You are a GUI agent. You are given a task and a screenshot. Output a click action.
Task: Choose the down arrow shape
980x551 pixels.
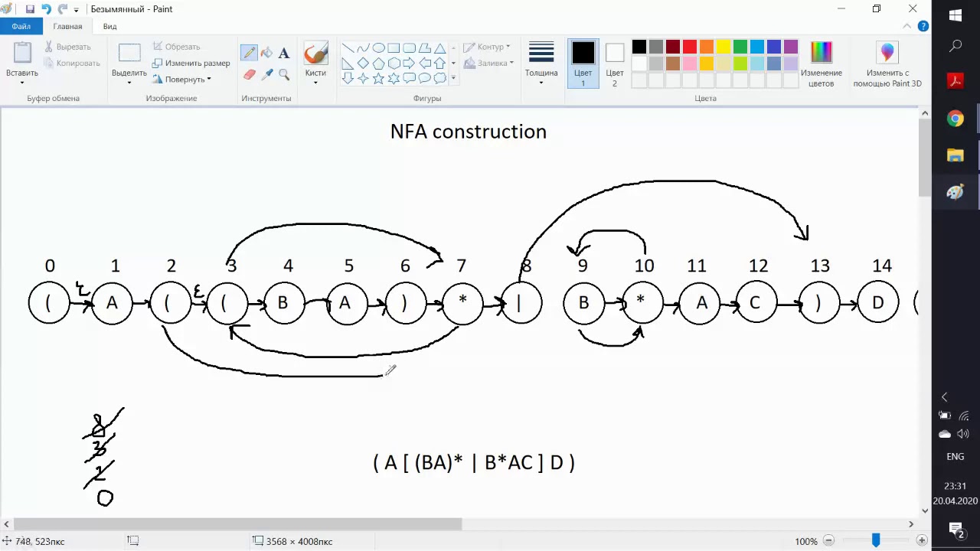point(348,78)
